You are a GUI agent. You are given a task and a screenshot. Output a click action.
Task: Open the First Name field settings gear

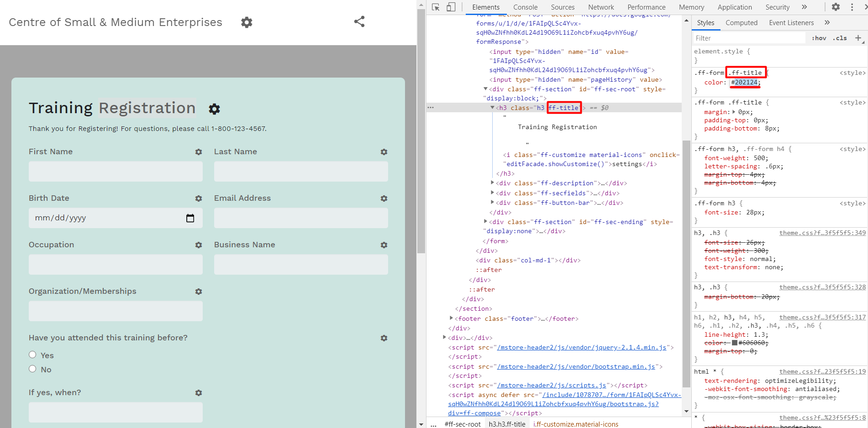(x=199, y=152)
